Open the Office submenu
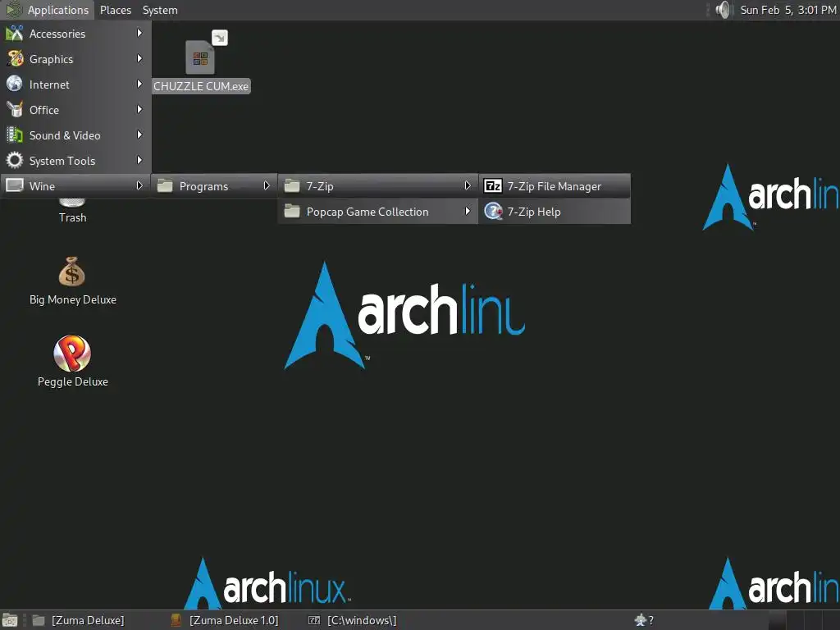 click(x=75, y=110)
